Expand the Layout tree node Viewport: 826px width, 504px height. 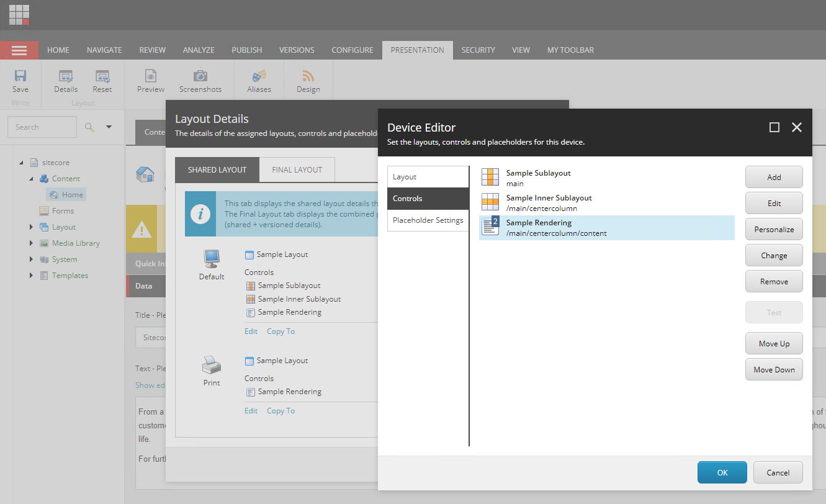31,227
